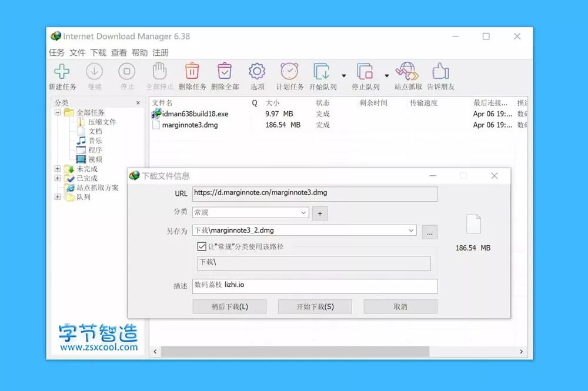Click the 下载\ category path field
The image size is (588, 391).
[314, 263]
